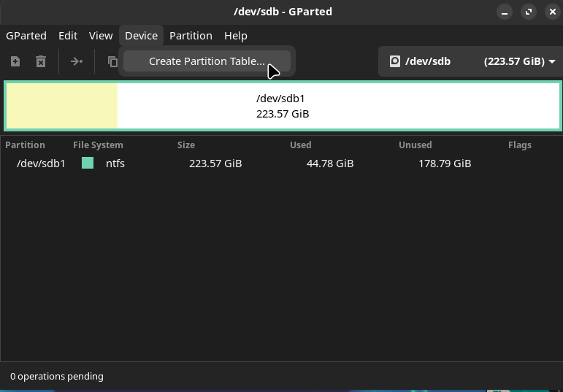Viewport: 563px width, 392px height.
Task: Open the /dev/sdb device selector dropdown
Action: coord(472,61)
